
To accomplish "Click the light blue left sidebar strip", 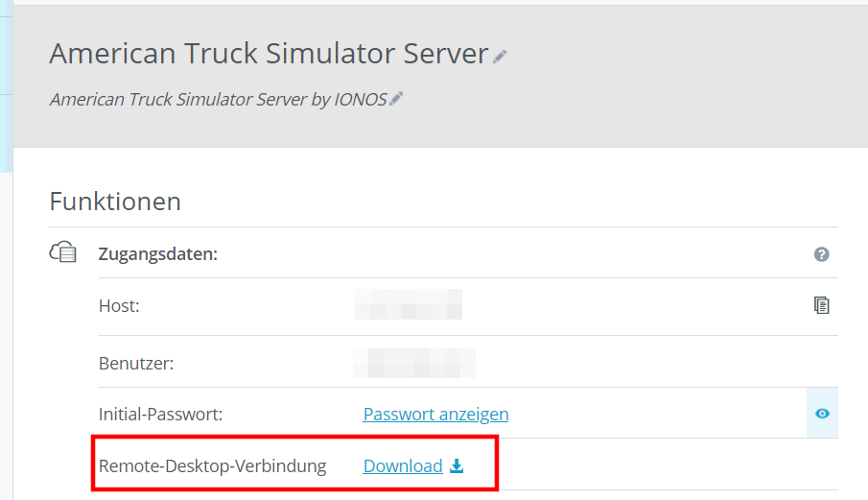I will pyautogui.click(x=6, y=88).
